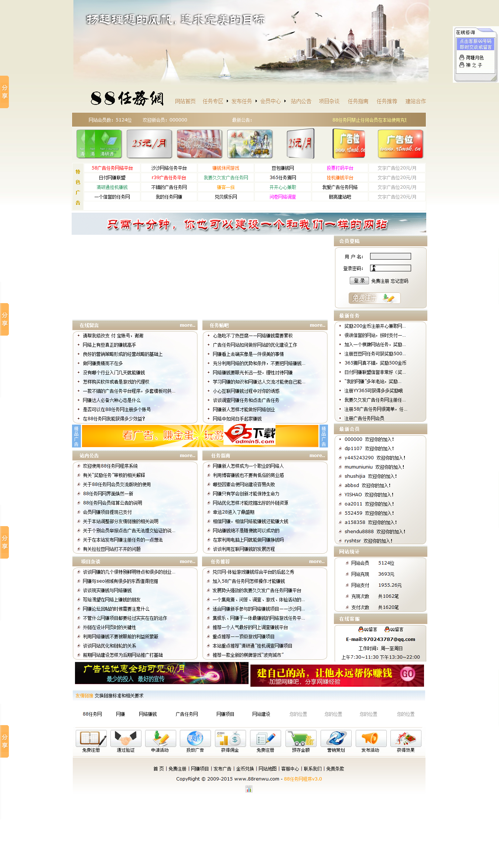Focus the 用户名 input field
Screen dimensions: 499x868
(x=390, y=256)
